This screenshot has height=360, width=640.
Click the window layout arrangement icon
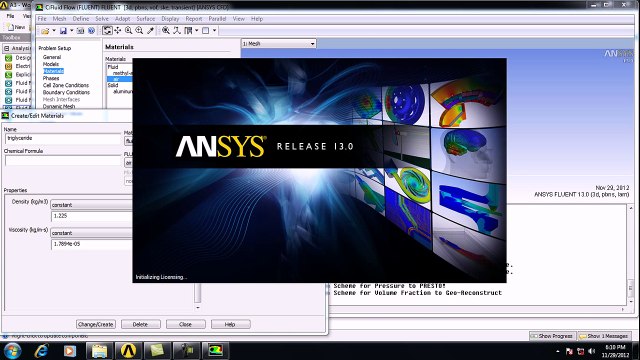tap(188, 31)
